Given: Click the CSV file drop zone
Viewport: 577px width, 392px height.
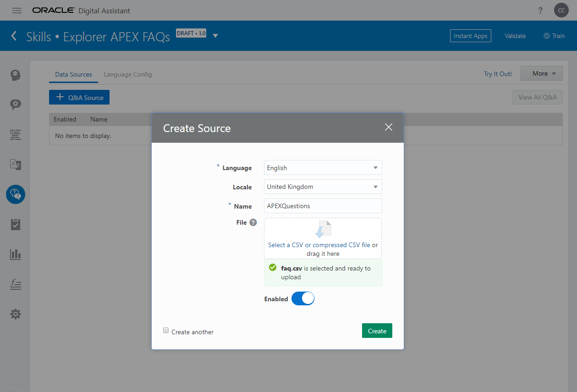Looking at the screenshot, I should coord(323,238).
